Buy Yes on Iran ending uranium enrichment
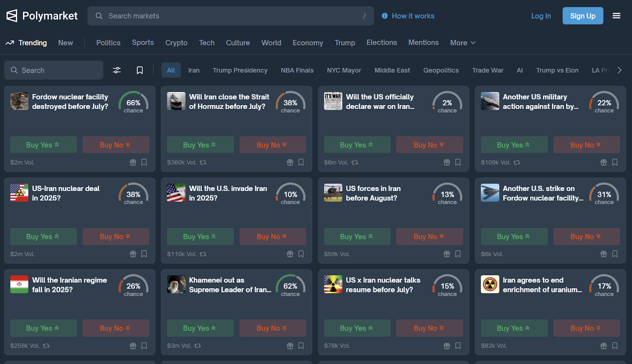Image resolution: width=632 pixels, height=364 pixels. tap(514, 328)
